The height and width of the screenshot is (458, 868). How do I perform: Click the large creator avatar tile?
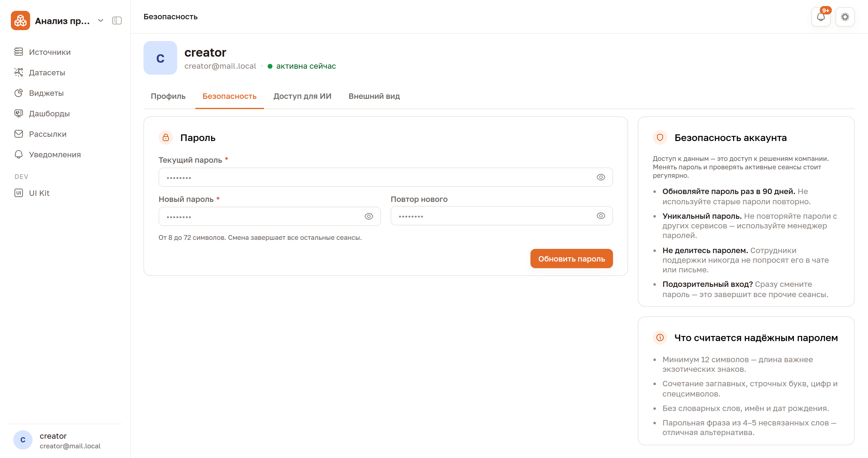pos(160,58)
